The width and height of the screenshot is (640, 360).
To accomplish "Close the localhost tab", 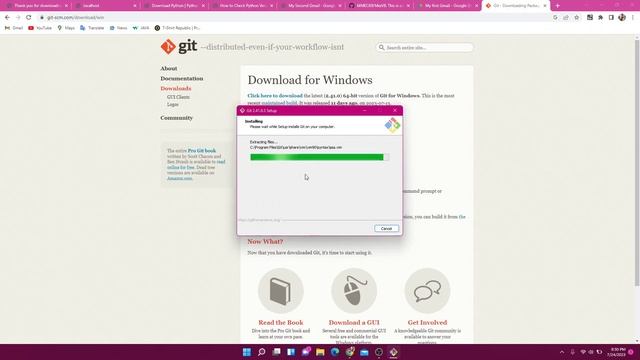I will pyautogui.click(x=135, y=6).
